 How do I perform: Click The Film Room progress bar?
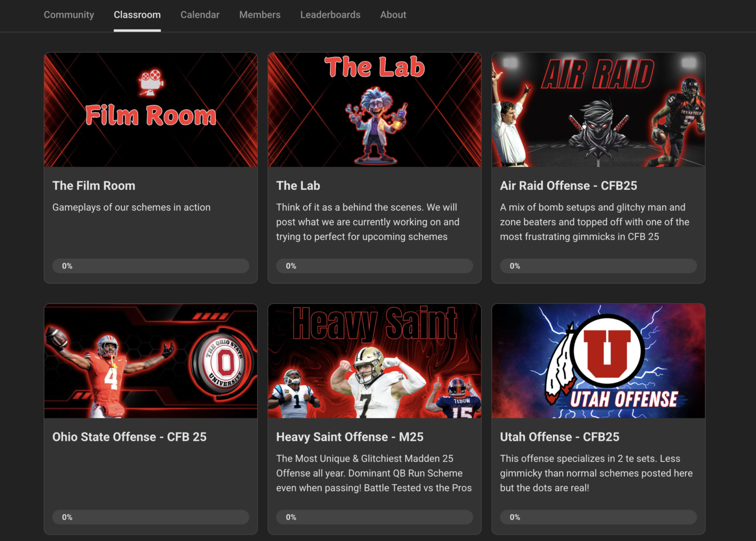(x=151, y=266)
